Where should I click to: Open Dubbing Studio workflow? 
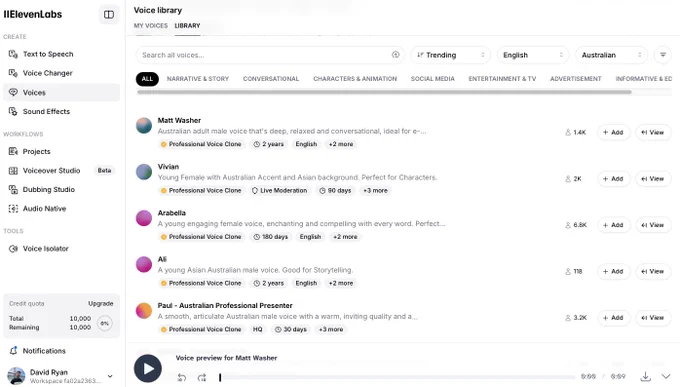pos(61,190)
